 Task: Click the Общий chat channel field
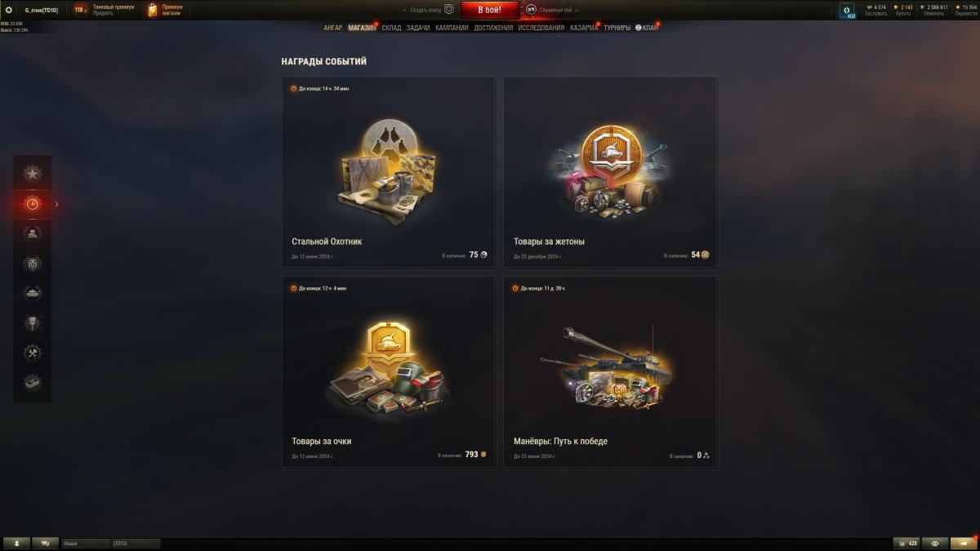pyautogui.click(x=86, y=543)
